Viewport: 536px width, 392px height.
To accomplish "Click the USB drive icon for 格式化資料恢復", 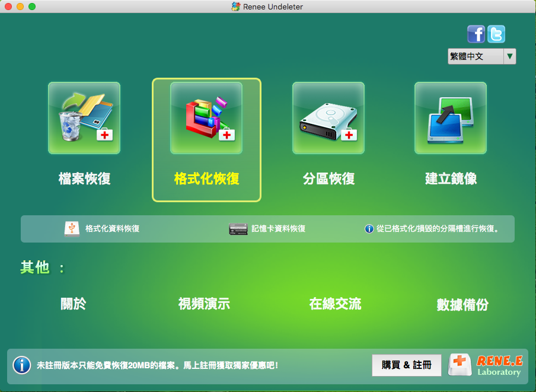I will (x=72, y=229).
